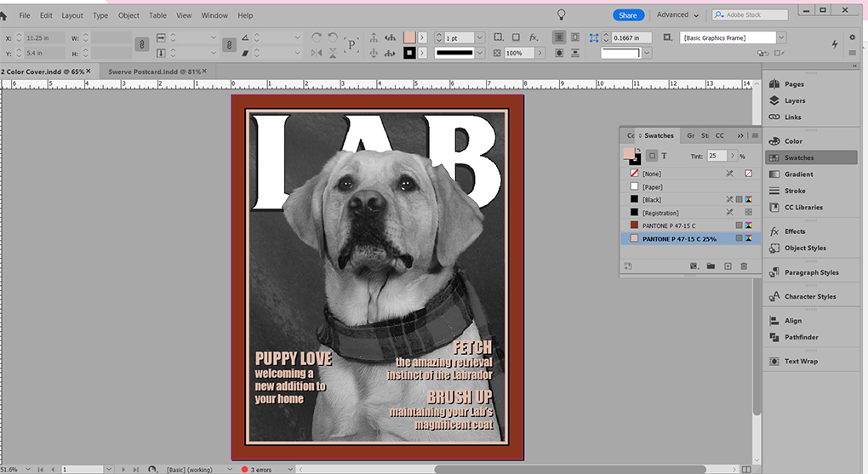Open the Layers panel

[793, 100]
